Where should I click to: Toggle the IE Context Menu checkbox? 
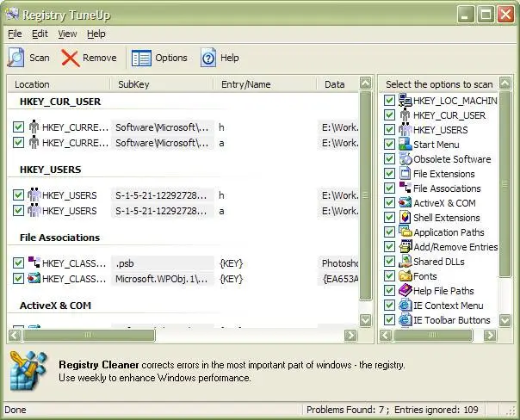390,306
